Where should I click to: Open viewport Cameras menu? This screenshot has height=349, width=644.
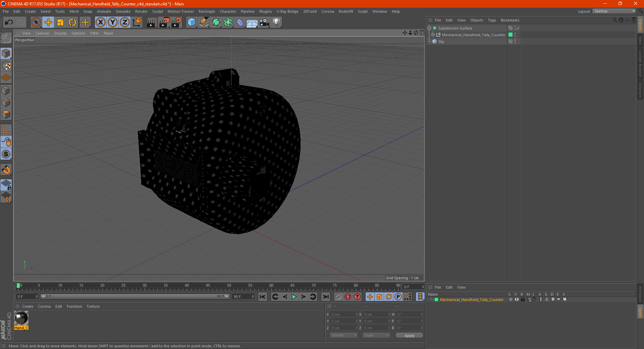tap(42, 33)
